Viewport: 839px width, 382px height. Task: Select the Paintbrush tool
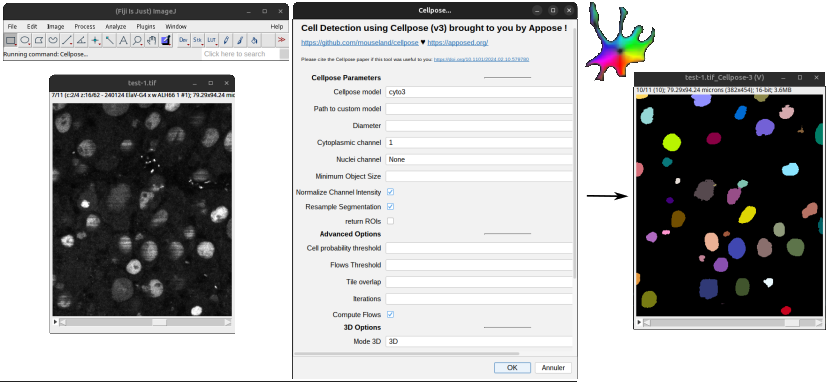(x=240, y=40)
